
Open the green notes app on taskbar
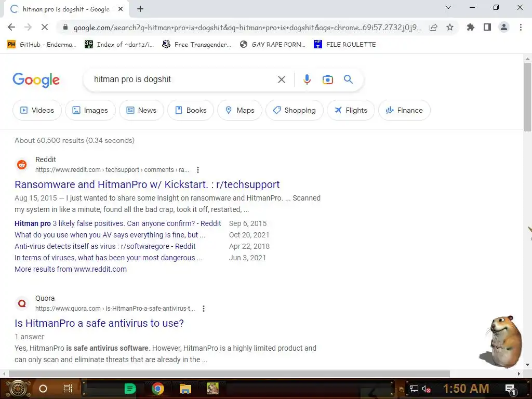pos(130,389)
